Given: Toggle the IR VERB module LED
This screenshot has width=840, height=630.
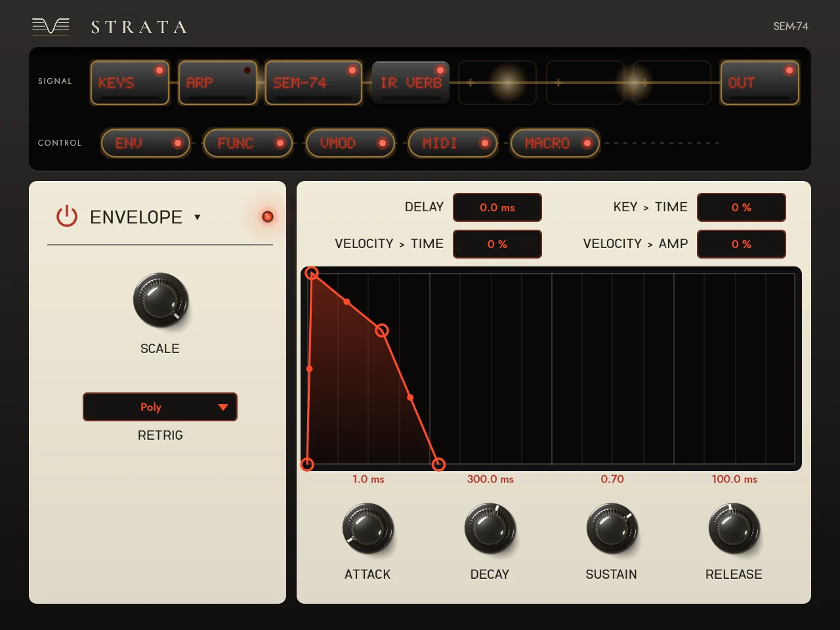Looking at the screenshot, I should [x=440, y=70].
